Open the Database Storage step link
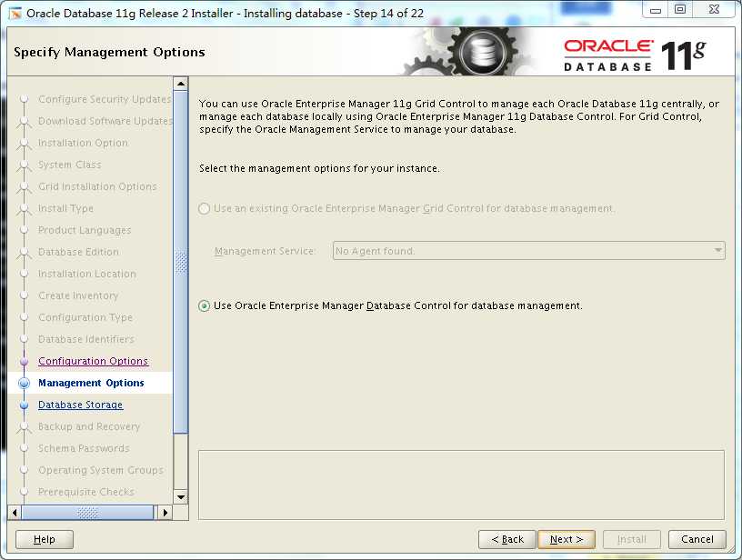742x560 pixels. point(80,405)
